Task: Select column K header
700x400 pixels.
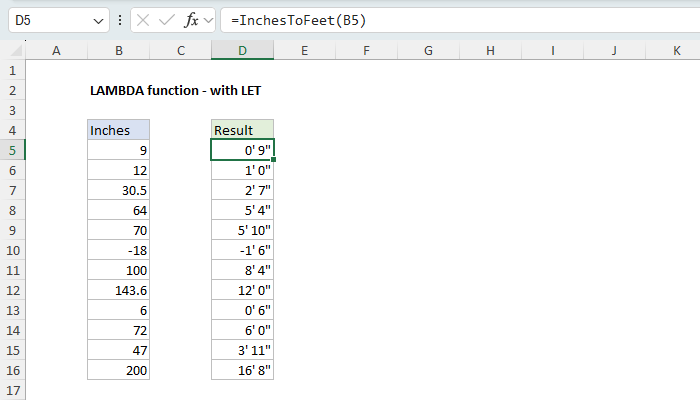Action: pos(673,50)
